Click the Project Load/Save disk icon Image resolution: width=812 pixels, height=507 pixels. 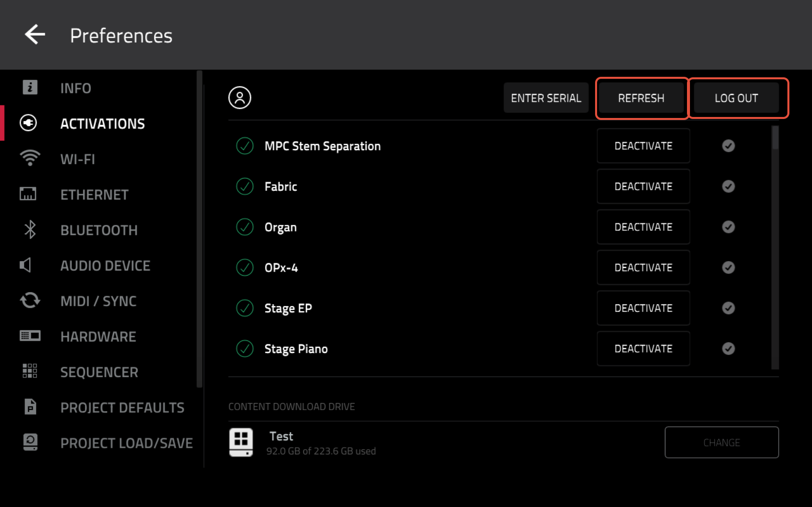pyautogui.click(x=30, y=442)
